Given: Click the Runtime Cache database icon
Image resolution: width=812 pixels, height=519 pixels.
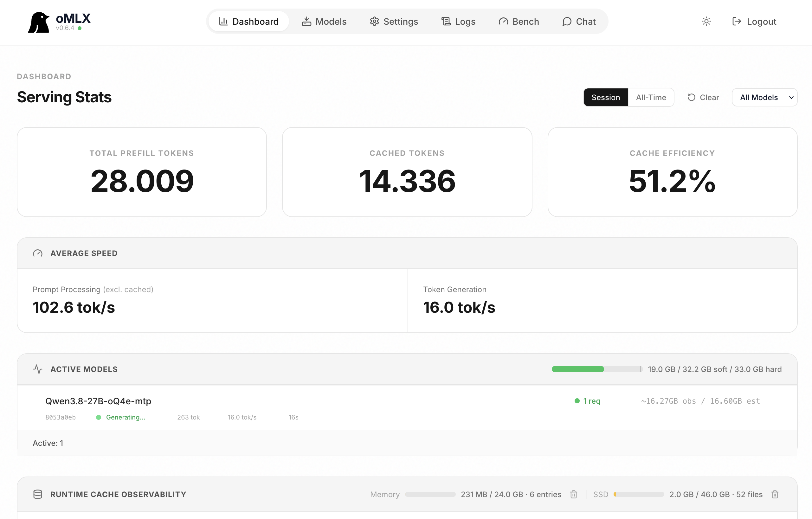Looking at the screenshot, I should [x=38, y=494].
